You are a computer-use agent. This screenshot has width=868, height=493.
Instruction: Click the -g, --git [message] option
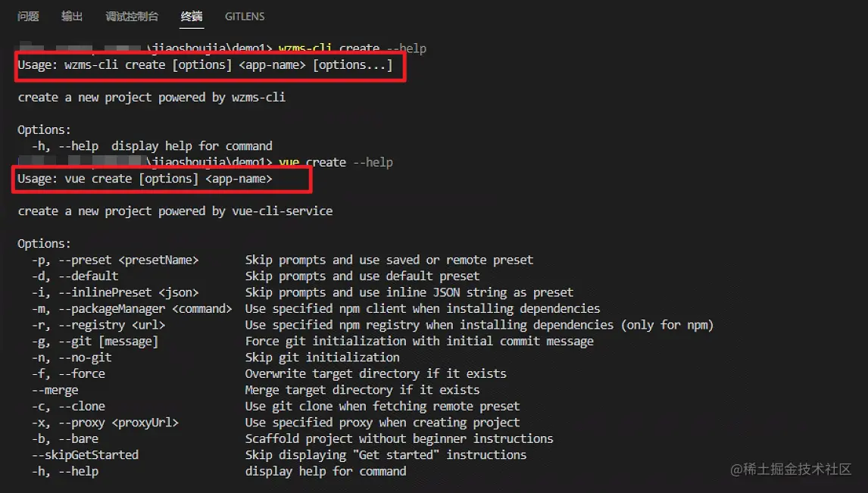click(x=95, y=342)
